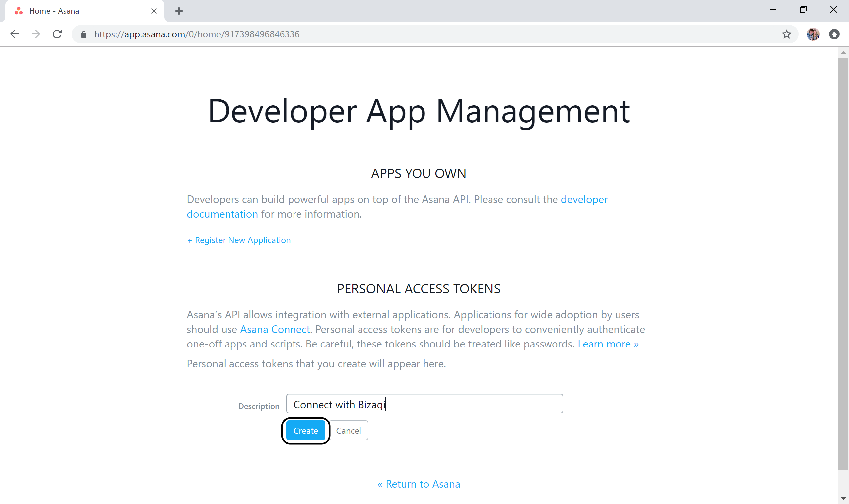
Task: Follow the Learn more link
Action: click(608, 344)
